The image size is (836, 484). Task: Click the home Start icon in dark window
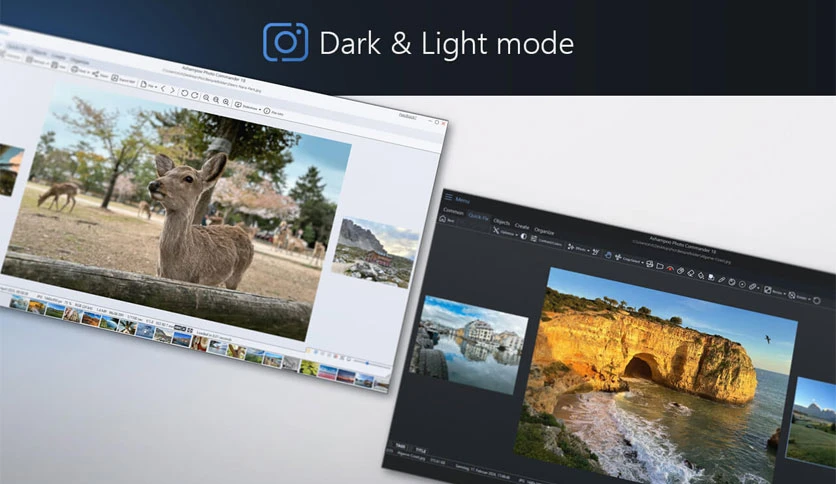click(x=443, y=219)
